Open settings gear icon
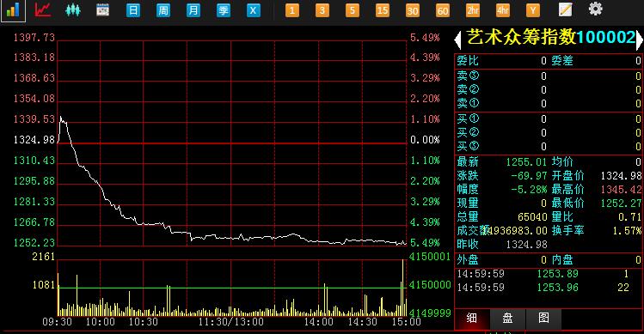 595,9
